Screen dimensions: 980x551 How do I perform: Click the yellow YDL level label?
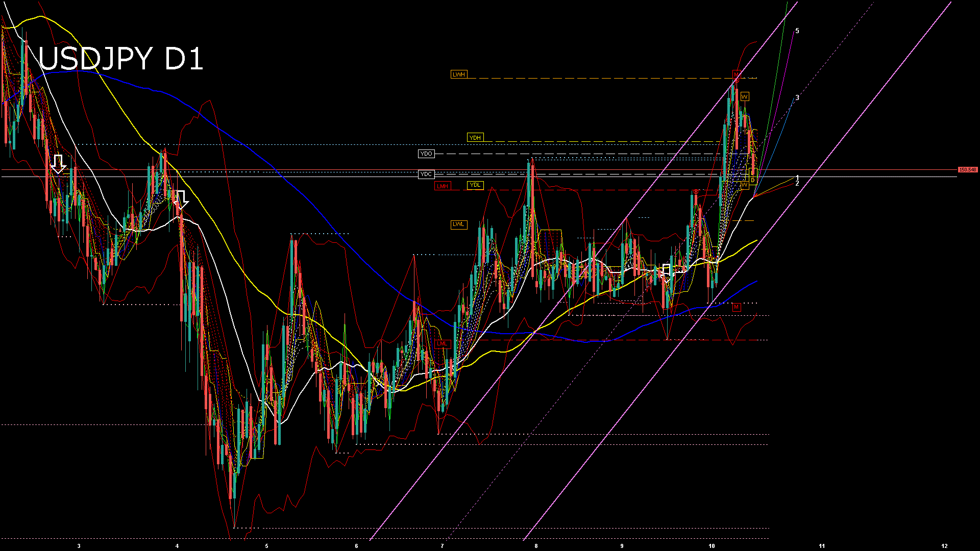coord(475,185)
